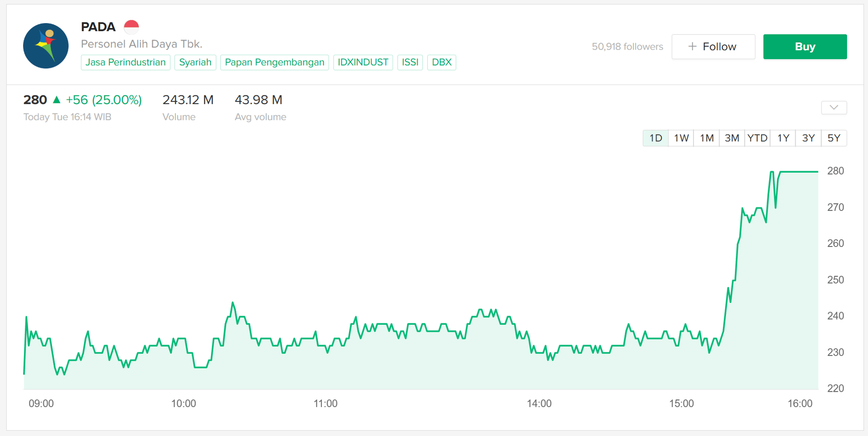Viewport: 868px width, 436px height.
Task: Click the 16:00 time axis label
Action: 800,403
